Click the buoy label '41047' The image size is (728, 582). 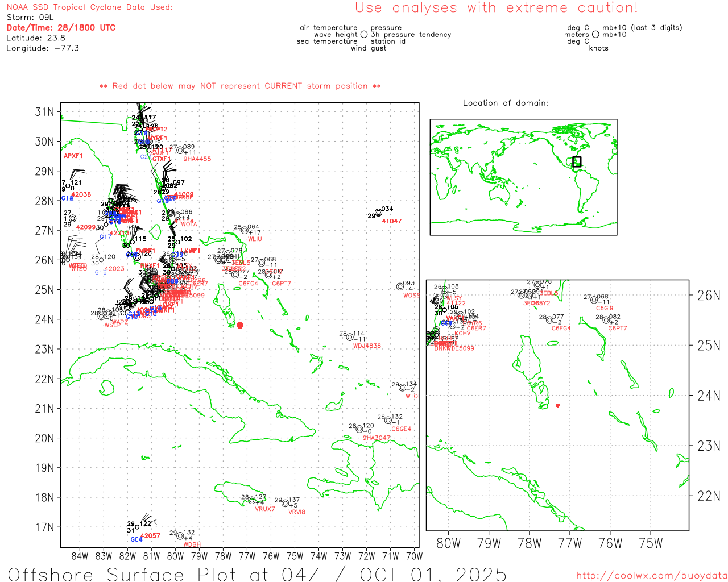(x=392, y=221)
